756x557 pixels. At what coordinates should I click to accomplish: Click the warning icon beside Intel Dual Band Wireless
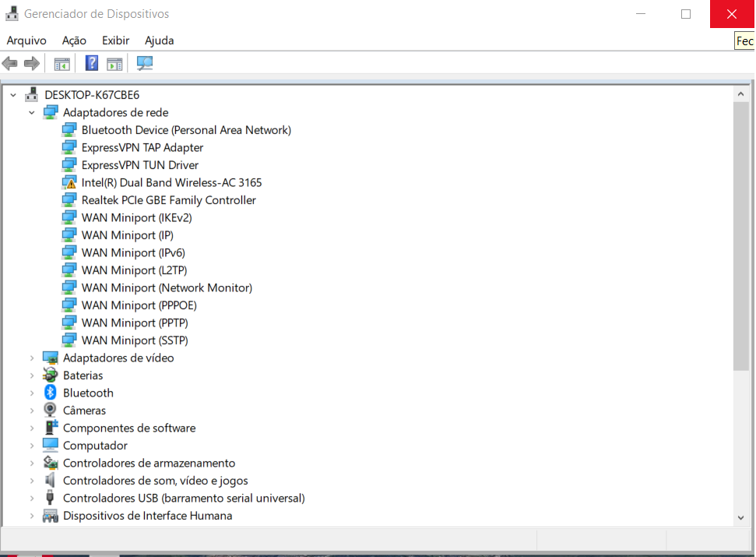pos(69,182)
